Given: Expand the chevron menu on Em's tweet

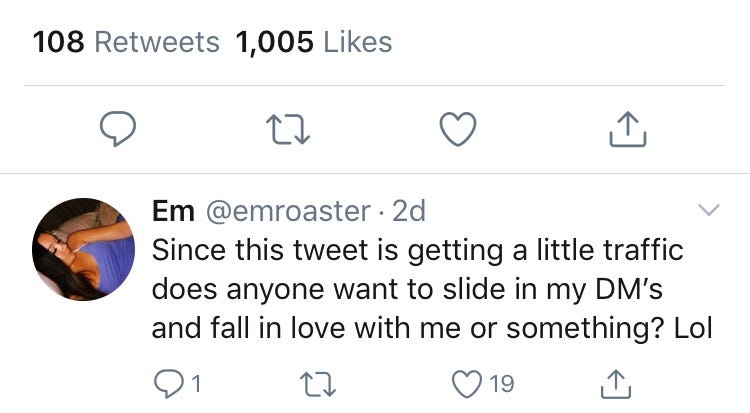Looking at the screenshot, I should point(708,211).
